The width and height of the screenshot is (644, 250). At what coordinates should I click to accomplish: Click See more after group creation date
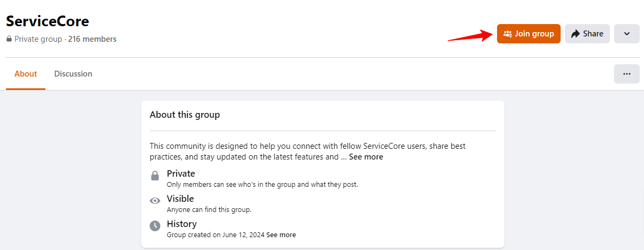[x=281, y=235]
